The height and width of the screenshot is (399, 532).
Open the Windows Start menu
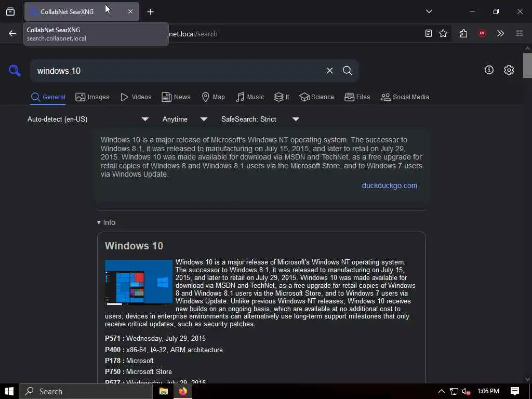click(9, 391)
